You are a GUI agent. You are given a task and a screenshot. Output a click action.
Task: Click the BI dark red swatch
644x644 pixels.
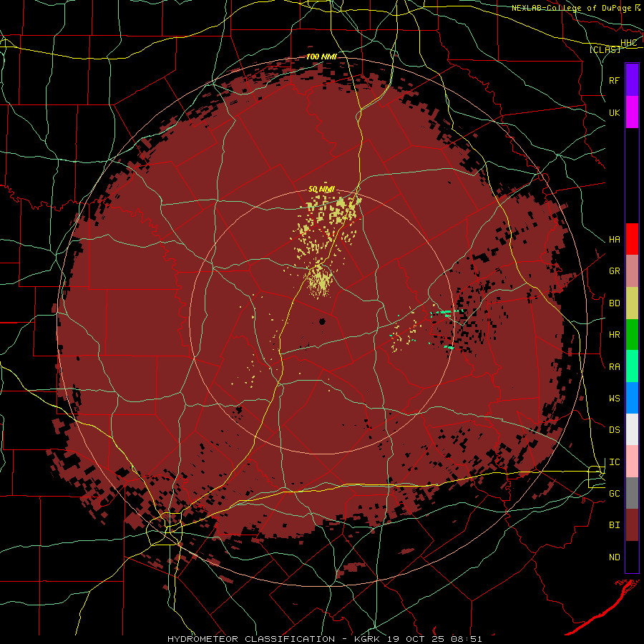point(632,525)
